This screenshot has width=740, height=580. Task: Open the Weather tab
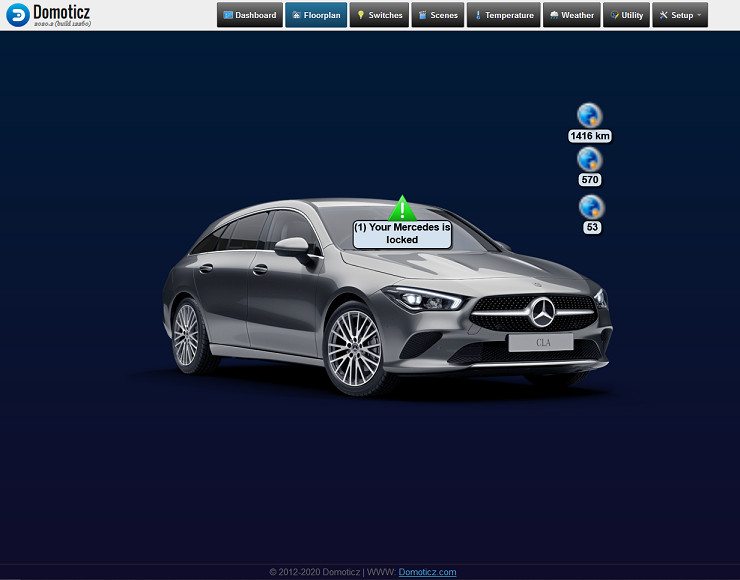click(572, 15)
